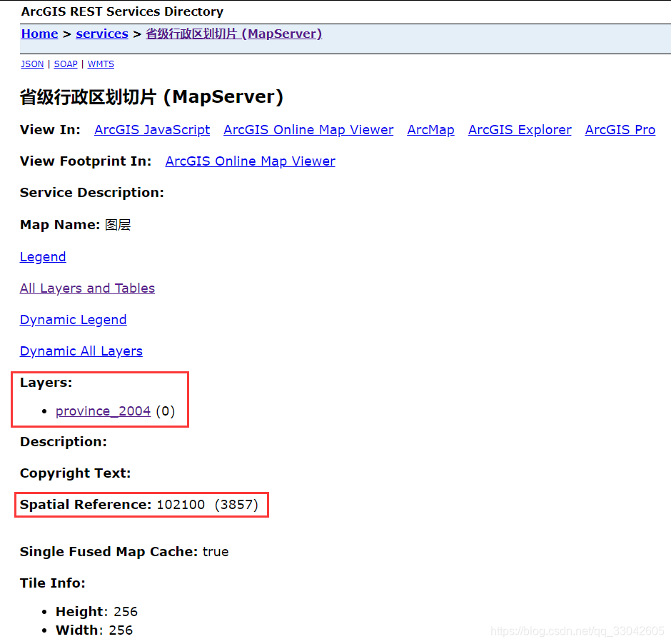The image size is (671, 644).
Task: Click the Layers: heading label
Action: (x=46, y=382)
